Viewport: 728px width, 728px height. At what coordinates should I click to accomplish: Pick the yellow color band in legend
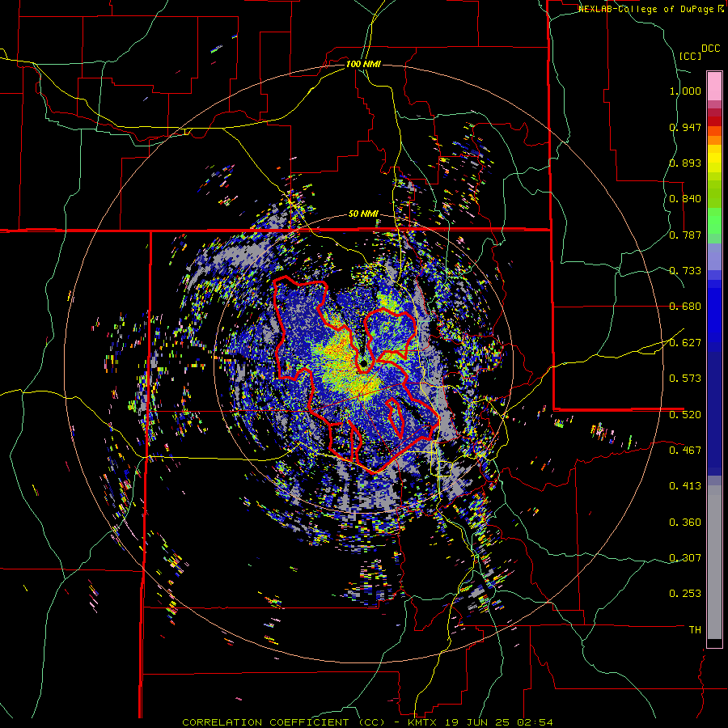[x=714, y=160]
